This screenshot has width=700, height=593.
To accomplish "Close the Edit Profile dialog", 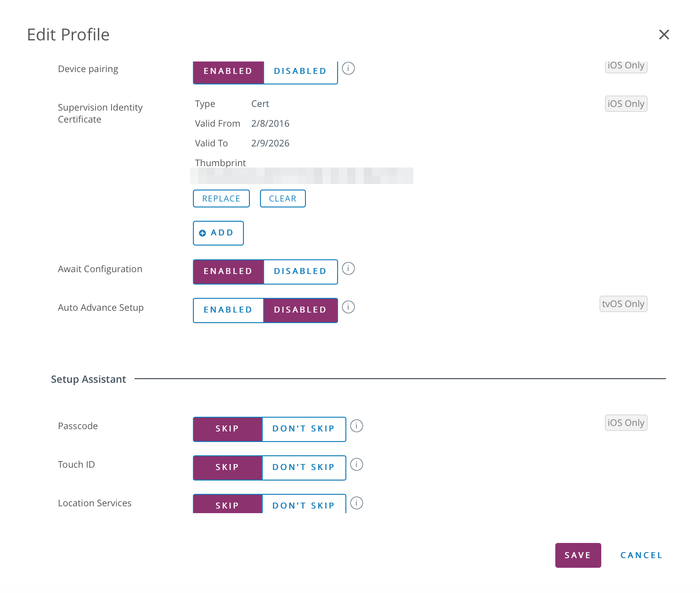I will pyautogui.click(x=664, y=34).
